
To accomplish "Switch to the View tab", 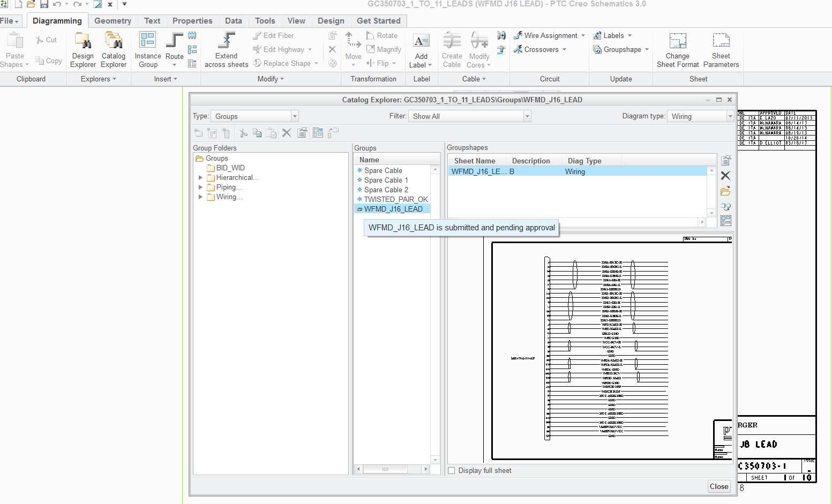I will (296, 21).
